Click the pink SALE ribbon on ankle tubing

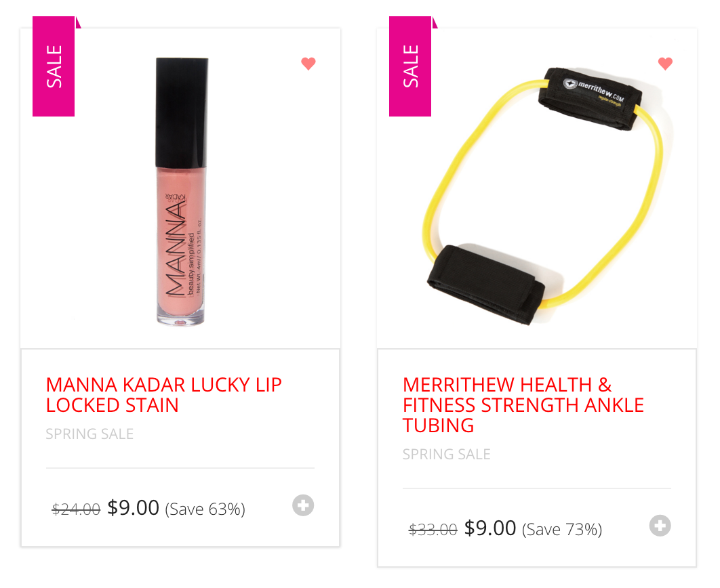(410, 66)
